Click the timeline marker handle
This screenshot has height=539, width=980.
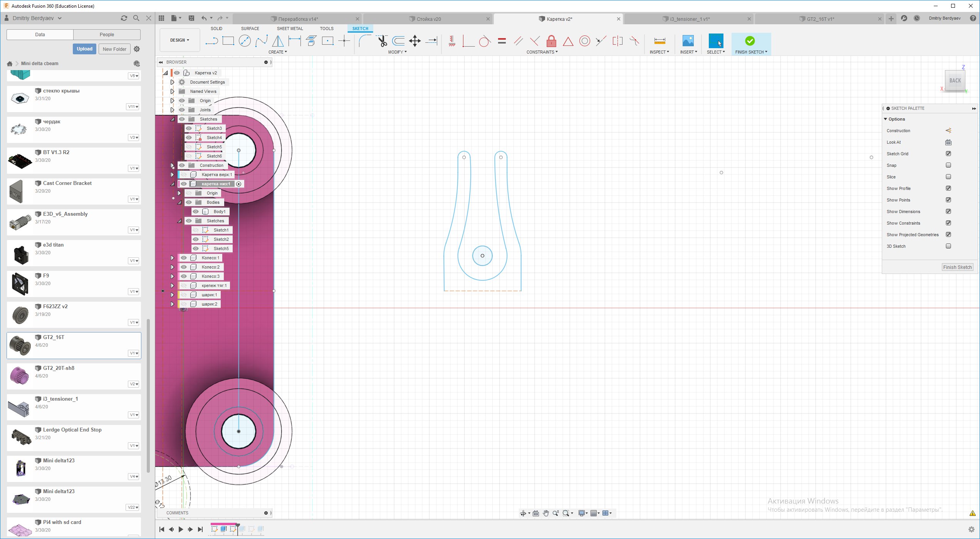(x=238, y=525)
